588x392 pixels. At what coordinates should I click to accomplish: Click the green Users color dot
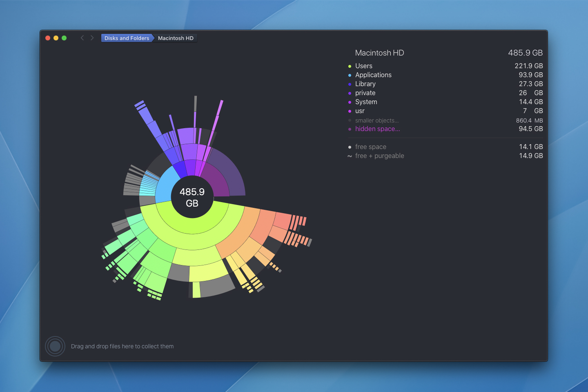(x=350, y=66)
